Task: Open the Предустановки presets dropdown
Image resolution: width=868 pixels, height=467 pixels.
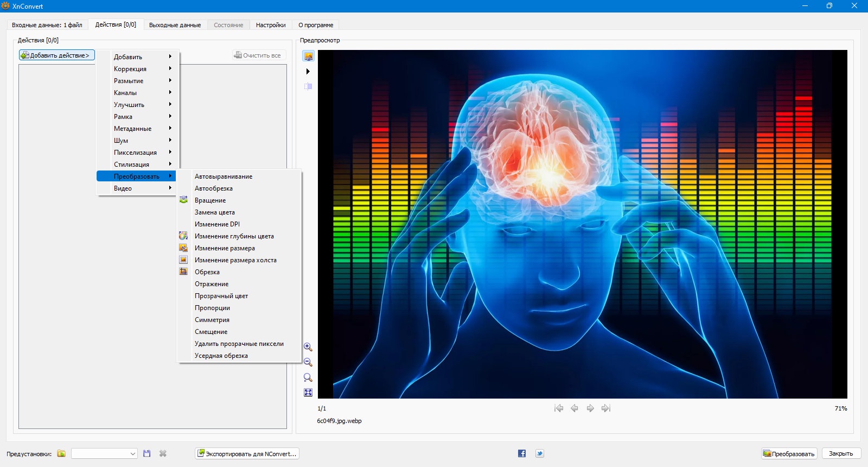Action: (104, 453)
